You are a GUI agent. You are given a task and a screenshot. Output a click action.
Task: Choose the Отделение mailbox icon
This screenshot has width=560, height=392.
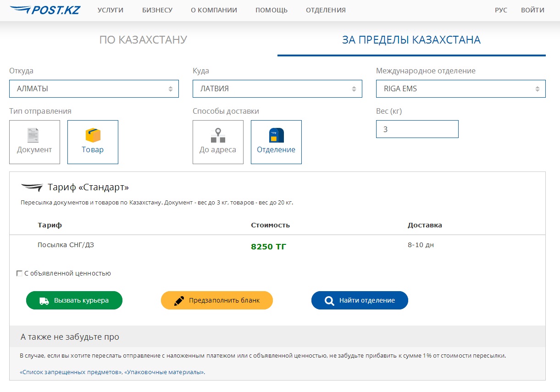(x=276, y=136)
